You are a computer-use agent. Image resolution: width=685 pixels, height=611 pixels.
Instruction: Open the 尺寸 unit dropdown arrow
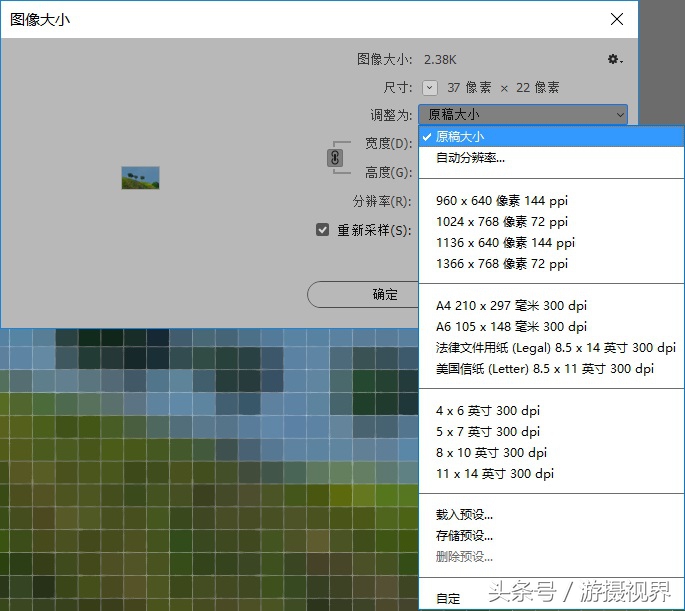(430, 88)
